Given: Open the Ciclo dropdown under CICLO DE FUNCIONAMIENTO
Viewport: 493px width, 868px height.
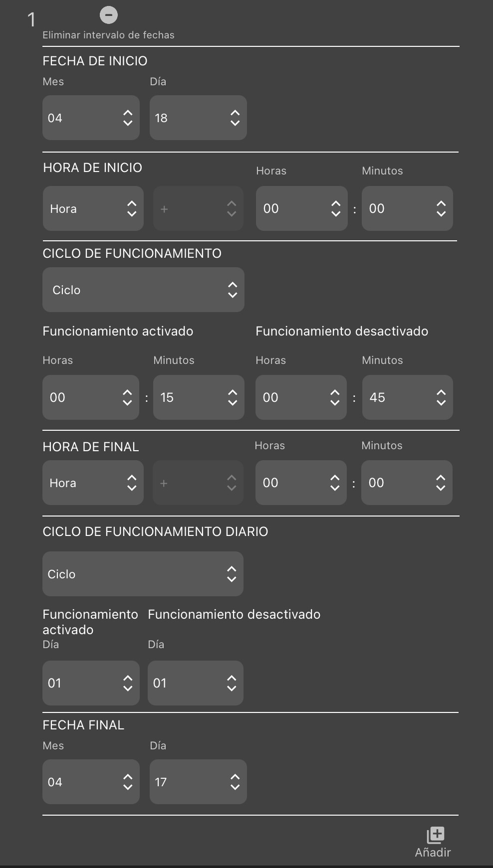Looking at the screenshot, I should [143, 290].
